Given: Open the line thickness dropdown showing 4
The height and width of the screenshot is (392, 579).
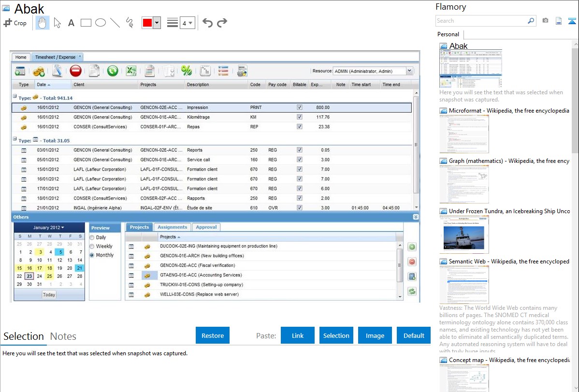Looking at the screenshot, I should coord(187,23).
